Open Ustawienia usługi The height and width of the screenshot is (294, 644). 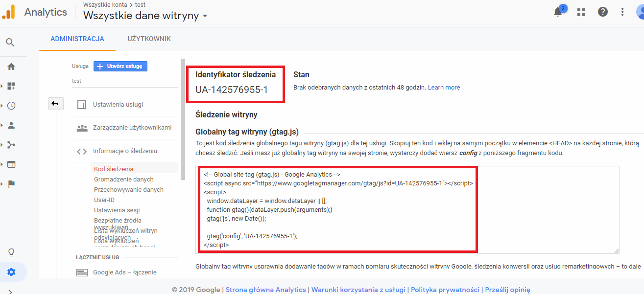tap(118, 105)
